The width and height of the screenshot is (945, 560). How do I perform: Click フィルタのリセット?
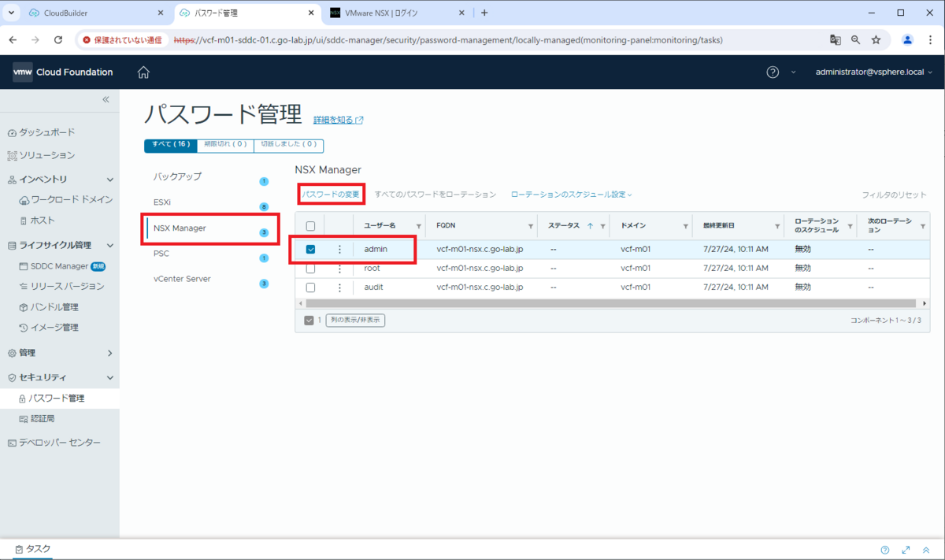[x=894, y=195]
